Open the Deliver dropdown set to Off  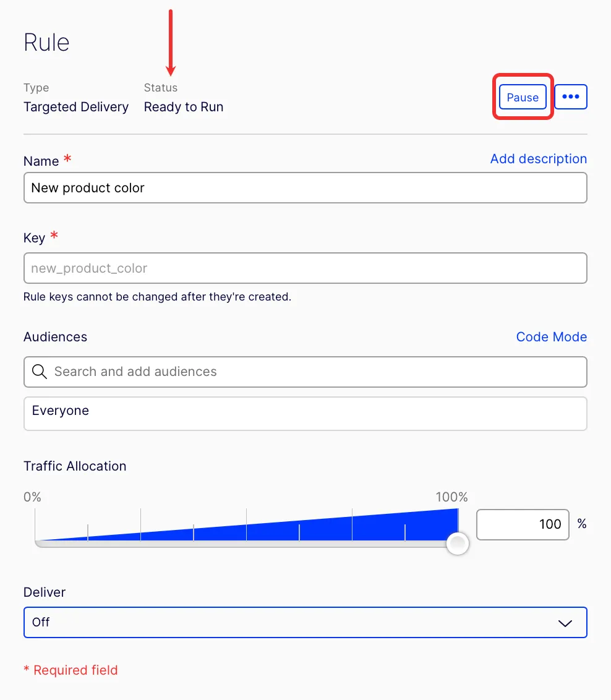tap(305, 622)
